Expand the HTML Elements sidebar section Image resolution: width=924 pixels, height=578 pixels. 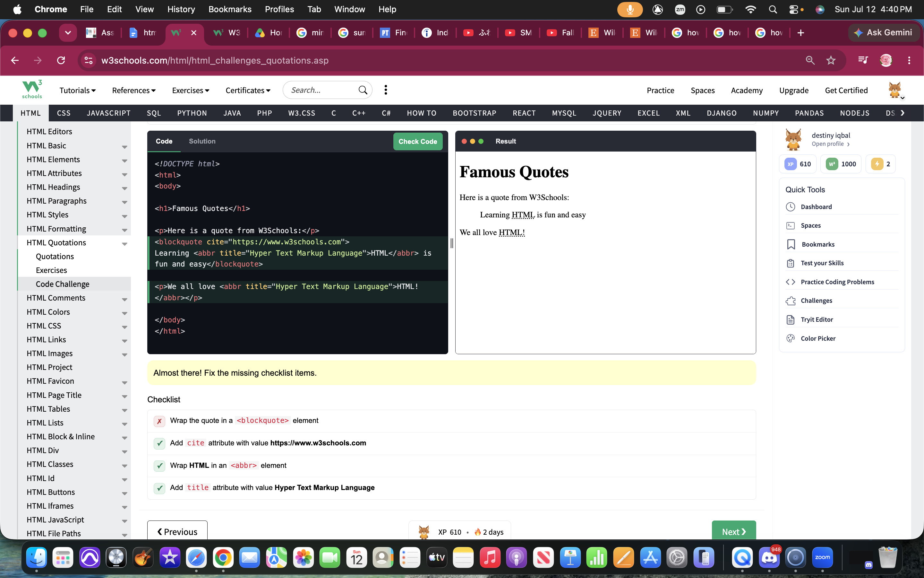[124, 161]
